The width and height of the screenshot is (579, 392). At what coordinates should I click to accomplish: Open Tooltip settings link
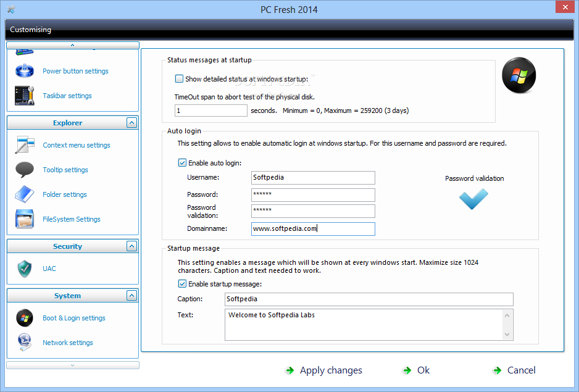65,170
